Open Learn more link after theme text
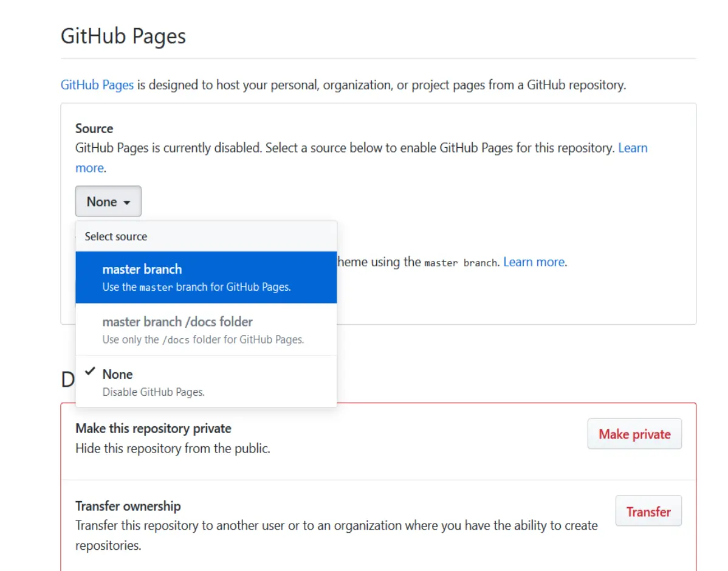 (x=534, y=262)
